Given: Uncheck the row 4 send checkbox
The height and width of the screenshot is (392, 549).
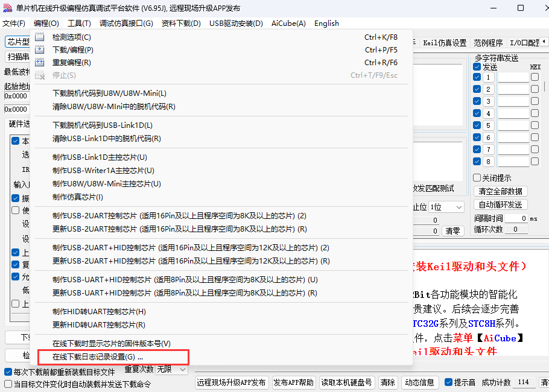Looking at the screenshot, I should click(477, 113).
